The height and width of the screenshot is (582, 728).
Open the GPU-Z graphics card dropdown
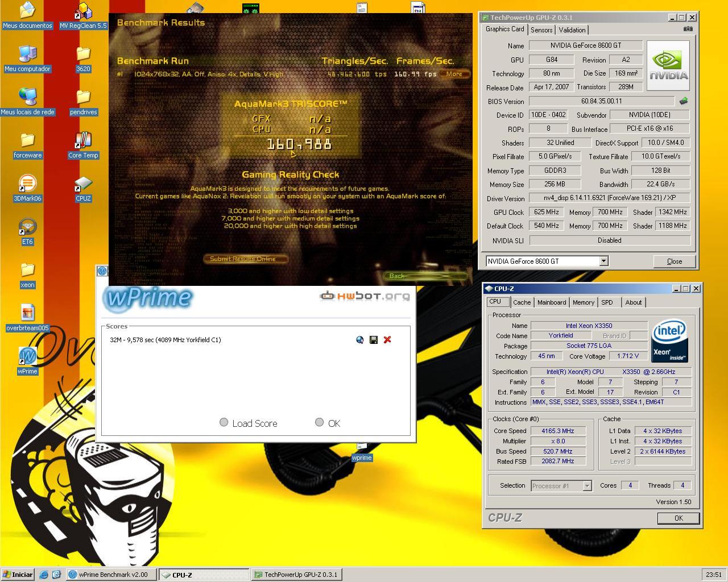point(603,261)
